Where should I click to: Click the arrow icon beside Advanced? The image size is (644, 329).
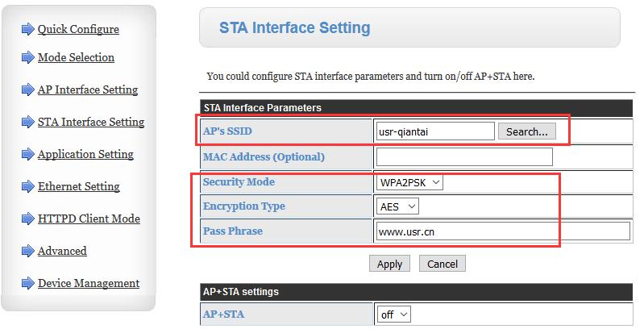(x=28, y=251)
